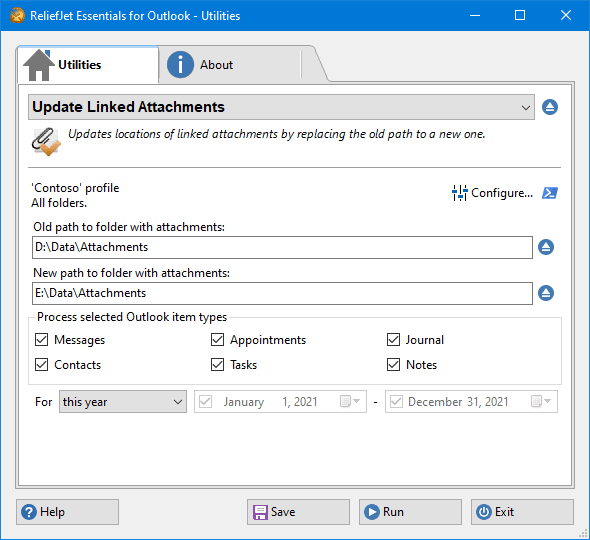Click the paperclip Update Linked Attachments icon
The height and width of the screenshot is (540, 590).
(x=46, y=141)
